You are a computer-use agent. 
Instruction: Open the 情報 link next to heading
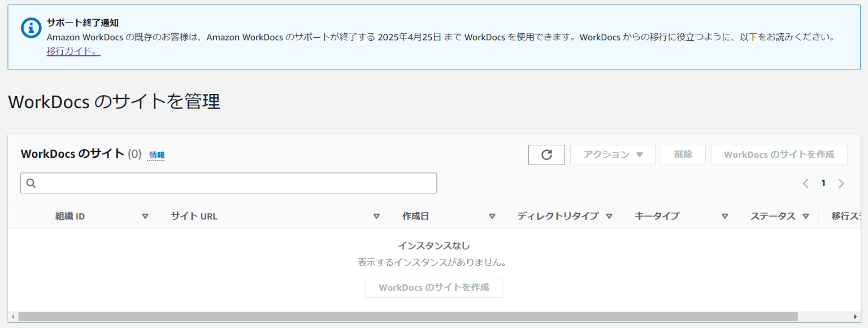(157, 155)
